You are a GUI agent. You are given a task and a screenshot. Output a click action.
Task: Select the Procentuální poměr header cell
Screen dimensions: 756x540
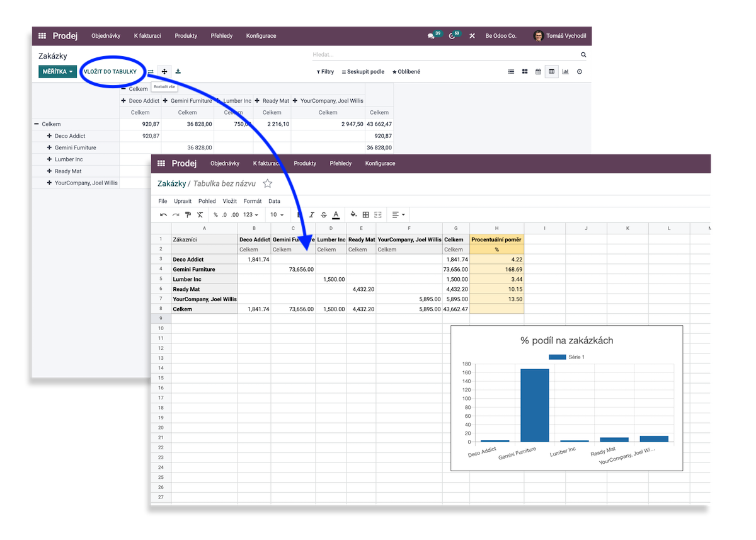point(496,239)
